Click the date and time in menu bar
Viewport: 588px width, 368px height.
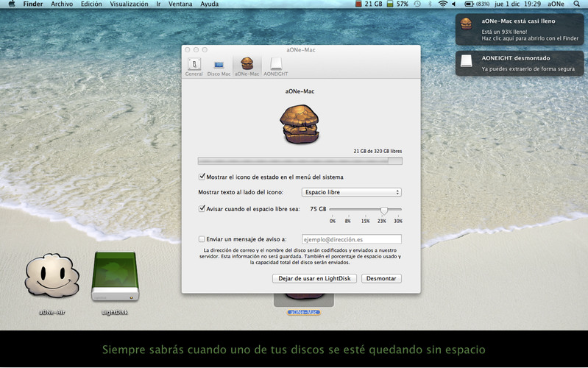click(x=517, y=4)
